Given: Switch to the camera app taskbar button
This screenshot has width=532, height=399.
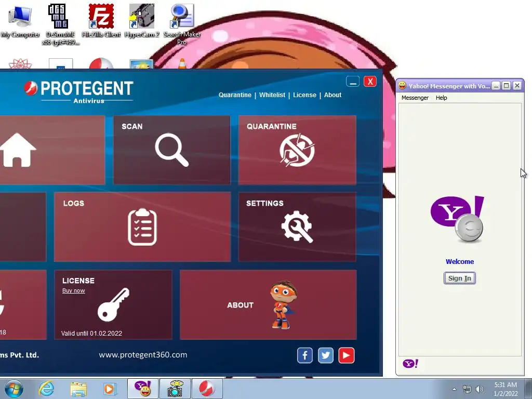Looking at the screenshot, I should 175,389.
